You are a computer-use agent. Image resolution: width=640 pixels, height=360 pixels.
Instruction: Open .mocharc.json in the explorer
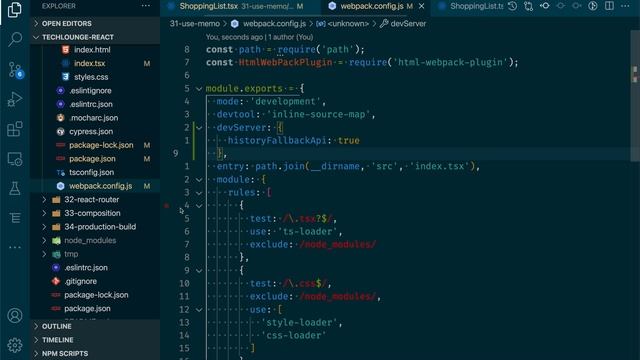click(x=93, y=118)
